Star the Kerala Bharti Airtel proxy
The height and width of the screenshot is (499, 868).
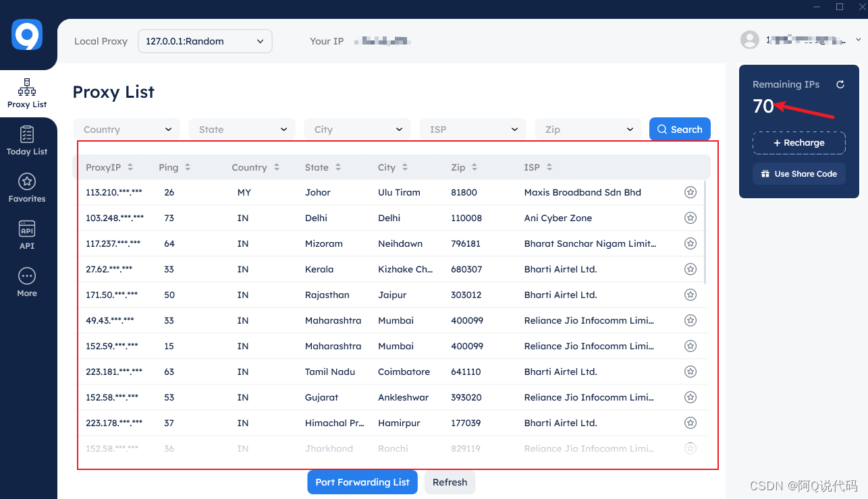(690, 269)
